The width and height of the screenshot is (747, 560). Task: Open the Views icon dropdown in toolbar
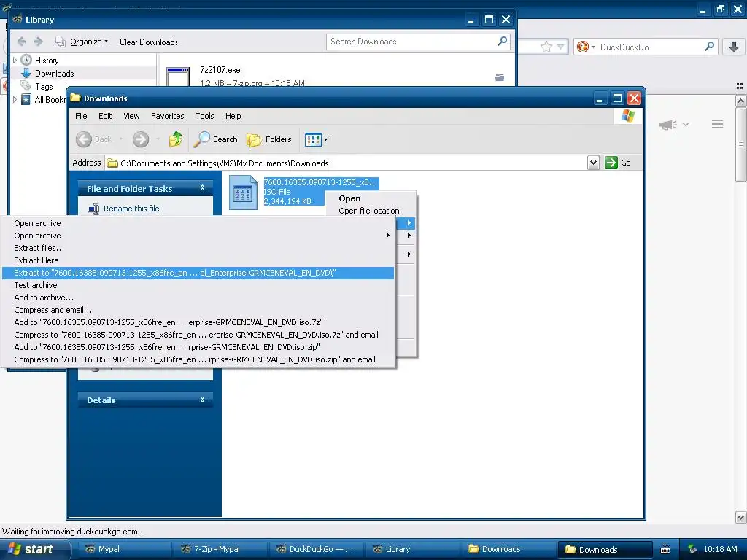(x=316, y=139)
